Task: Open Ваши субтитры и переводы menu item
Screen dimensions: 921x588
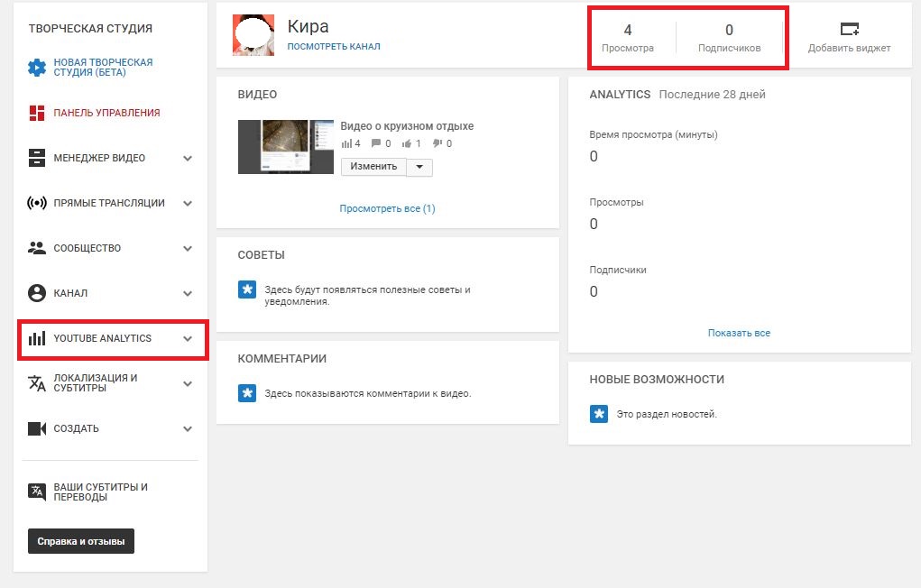Action: coord(100,492)
